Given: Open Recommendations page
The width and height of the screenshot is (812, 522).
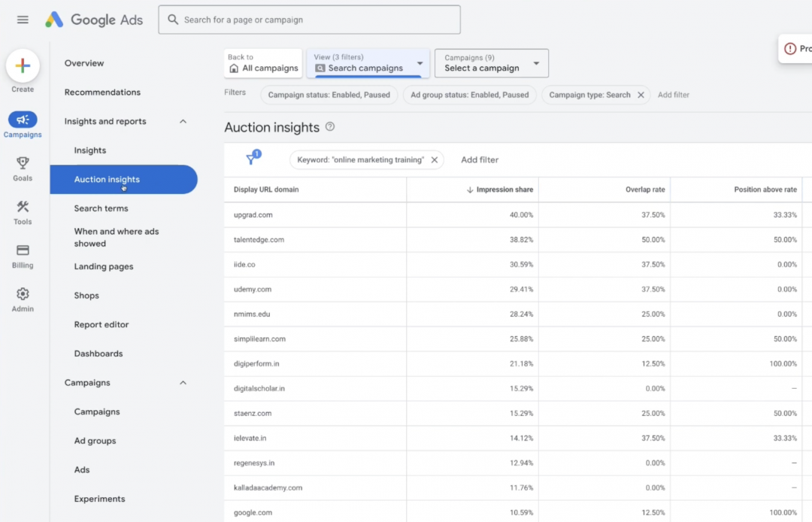Looking at the screenshot, I should coord(102,93).
